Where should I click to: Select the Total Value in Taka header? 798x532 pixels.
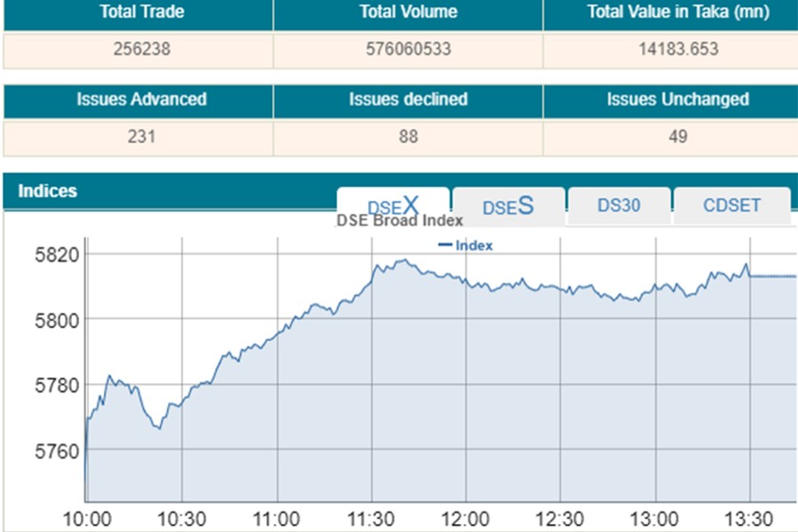pos(678,12)
